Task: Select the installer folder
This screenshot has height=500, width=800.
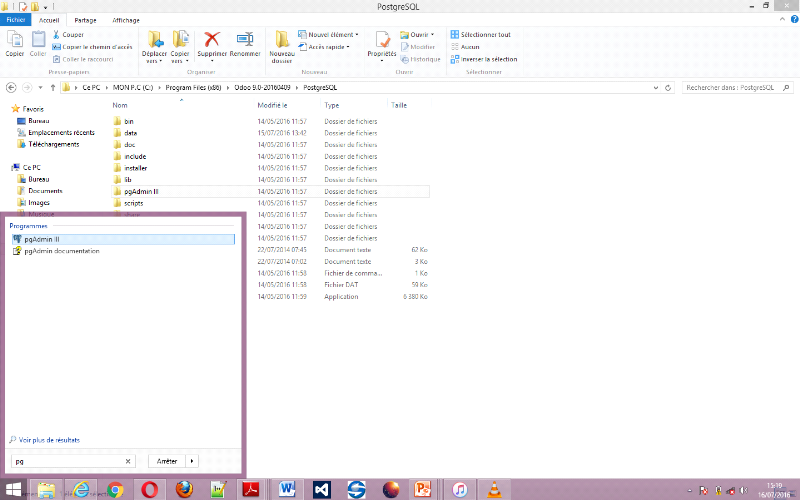Action: tap(136, 168)
